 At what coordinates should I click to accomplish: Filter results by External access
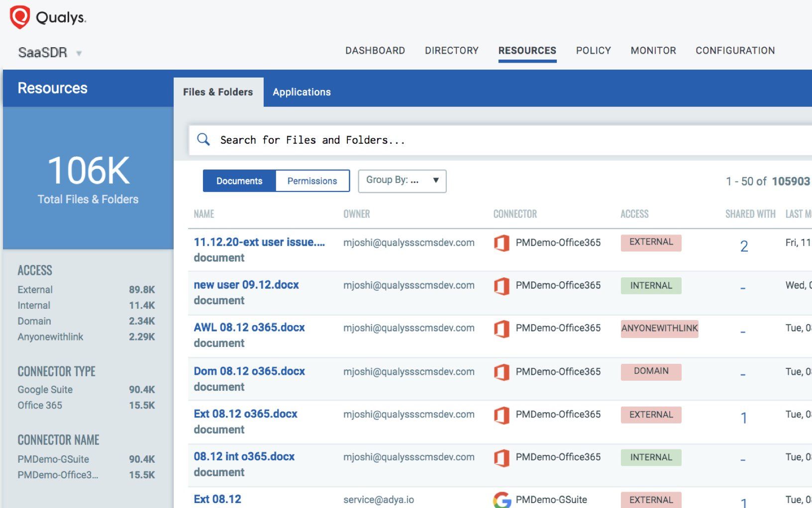point(35,289)
